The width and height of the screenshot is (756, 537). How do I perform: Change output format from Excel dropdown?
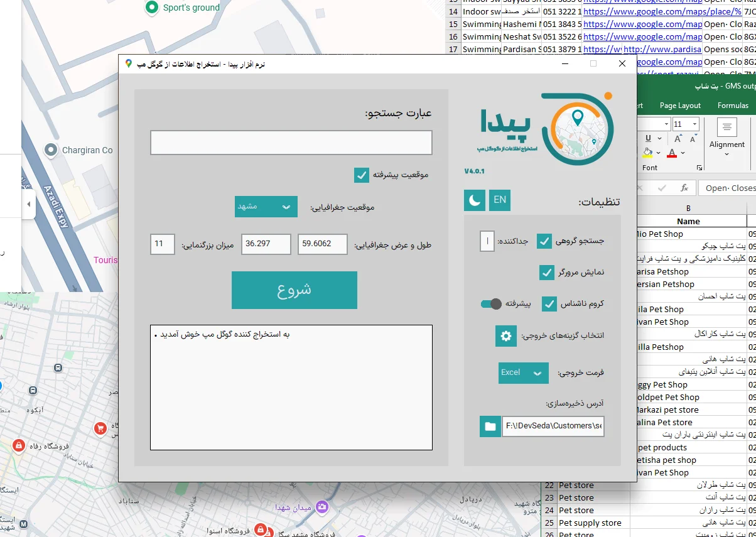click(523, 372)
